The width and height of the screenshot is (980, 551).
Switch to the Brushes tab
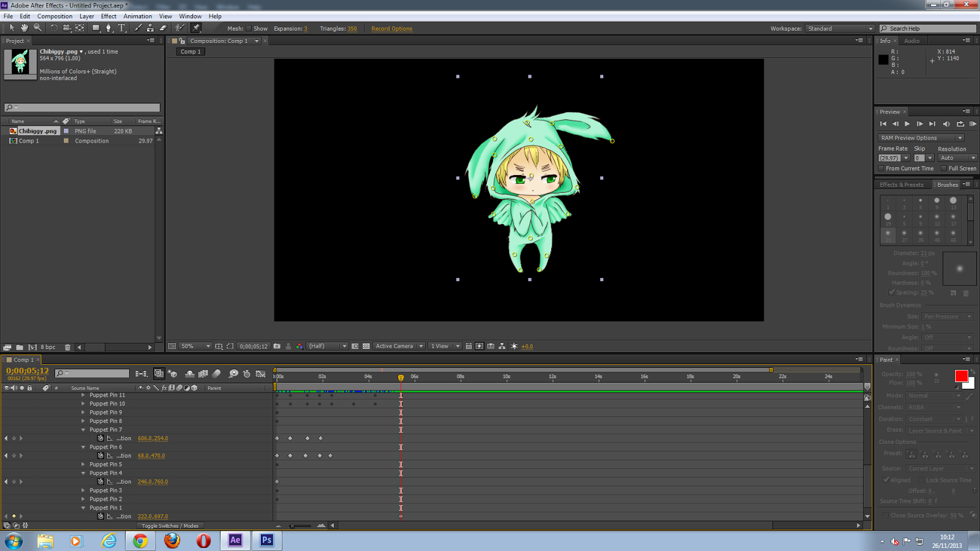[947, 184]
